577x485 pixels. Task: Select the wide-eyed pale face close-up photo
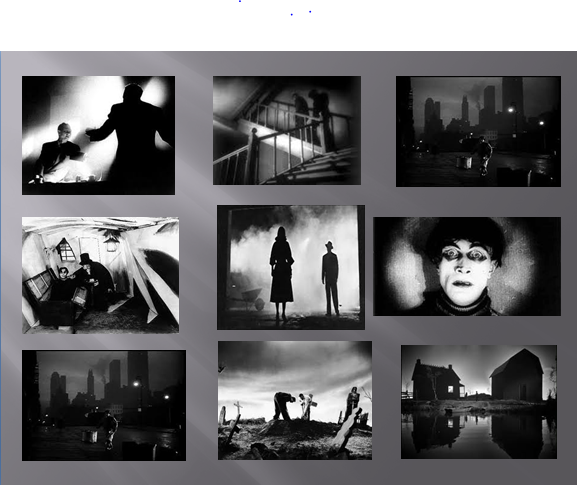pyautogui.click(x=467, y=266)
